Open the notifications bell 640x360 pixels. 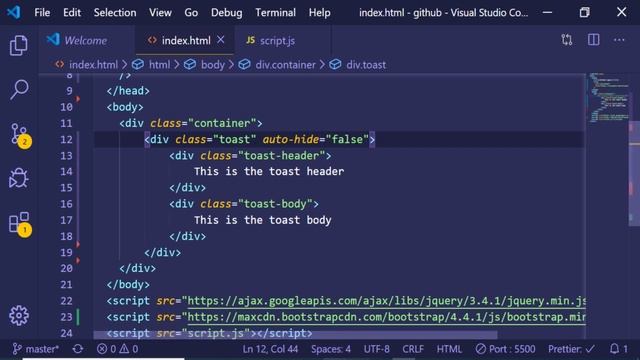[x=619, y=349]
